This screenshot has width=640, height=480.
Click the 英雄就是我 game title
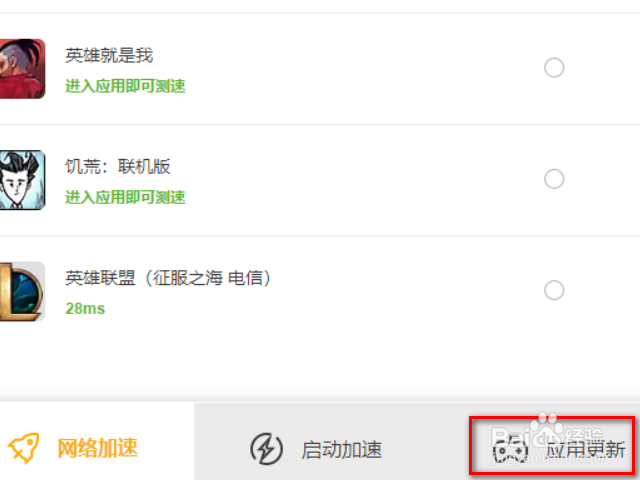[x=109, y=55]
